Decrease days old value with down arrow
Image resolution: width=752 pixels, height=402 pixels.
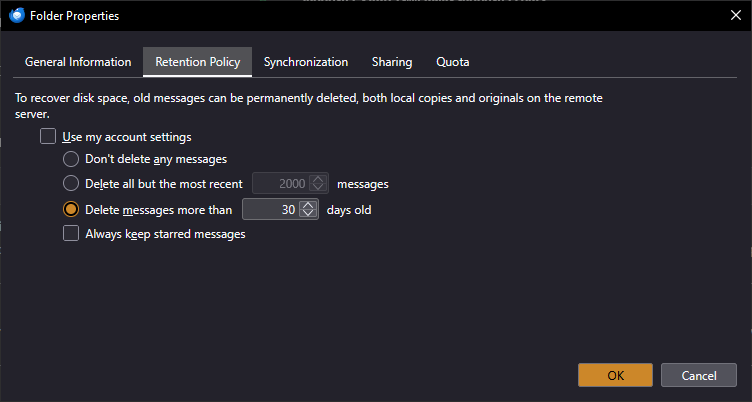click(x=308, y=214)
